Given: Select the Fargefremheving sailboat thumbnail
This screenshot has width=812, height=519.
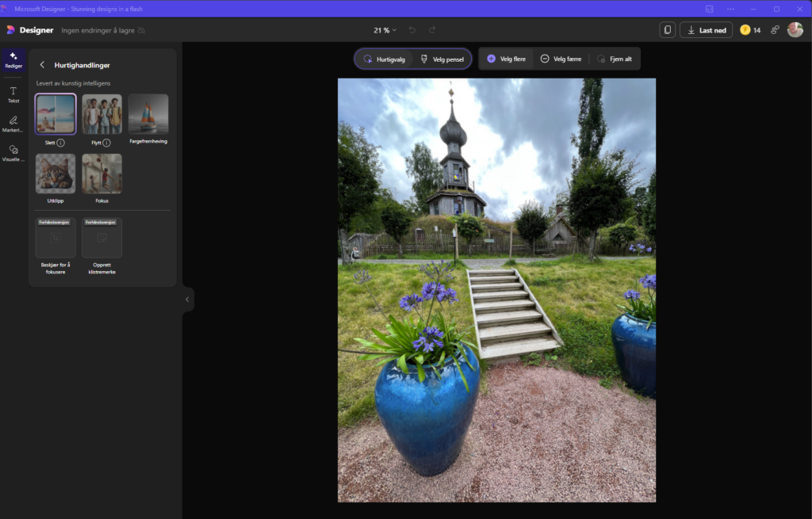Looking at the screenshot, I should point(148,114).
